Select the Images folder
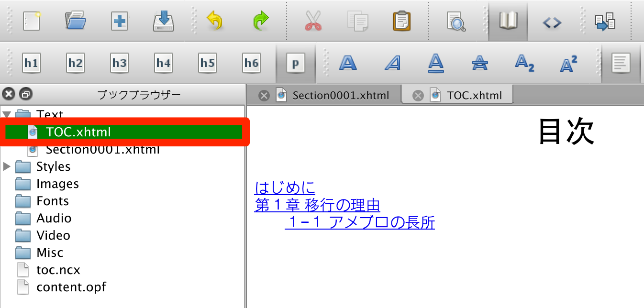Image resolution: width=644 pixels, height=308 pixels. click(x=57, y=184)
